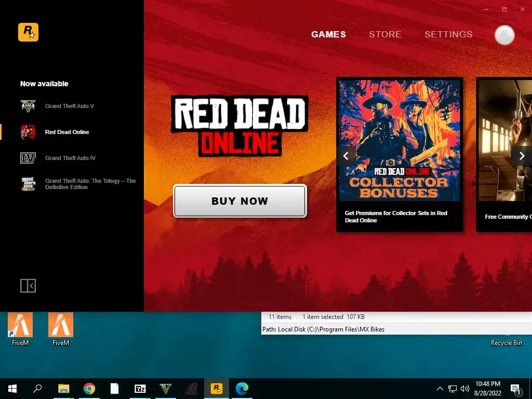Maximize the Rockstar launcher window

pyautogui.click(x=504, y=9)
